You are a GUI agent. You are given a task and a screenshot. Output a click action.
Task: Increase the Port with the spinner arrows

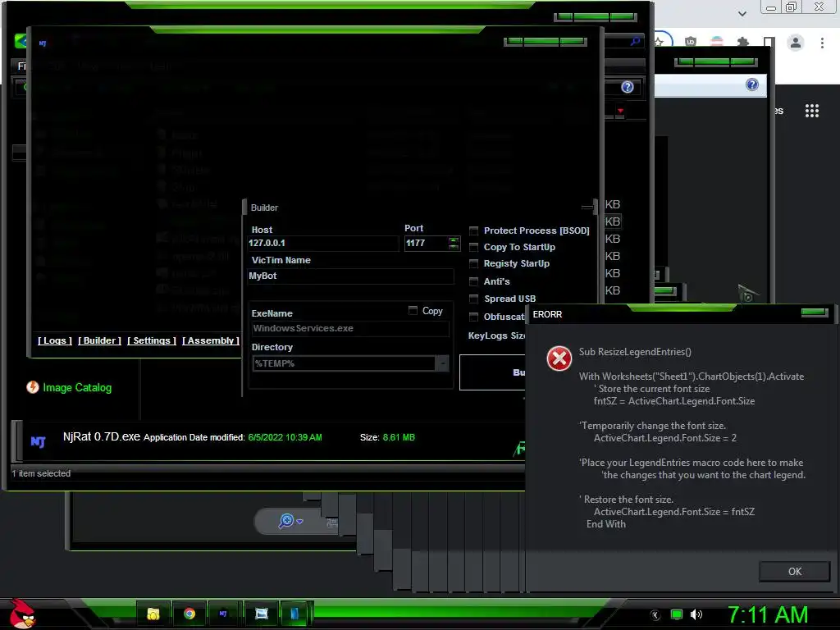coord(454,240)
